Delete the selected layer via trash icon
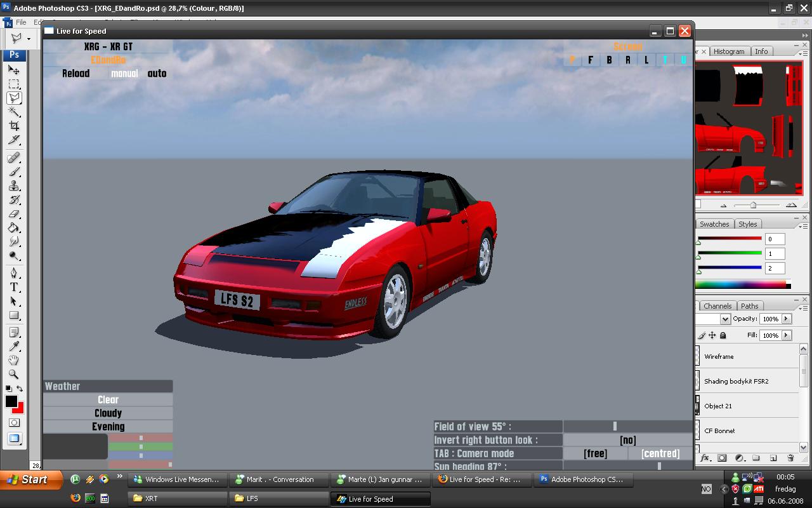 pos(790,458)
